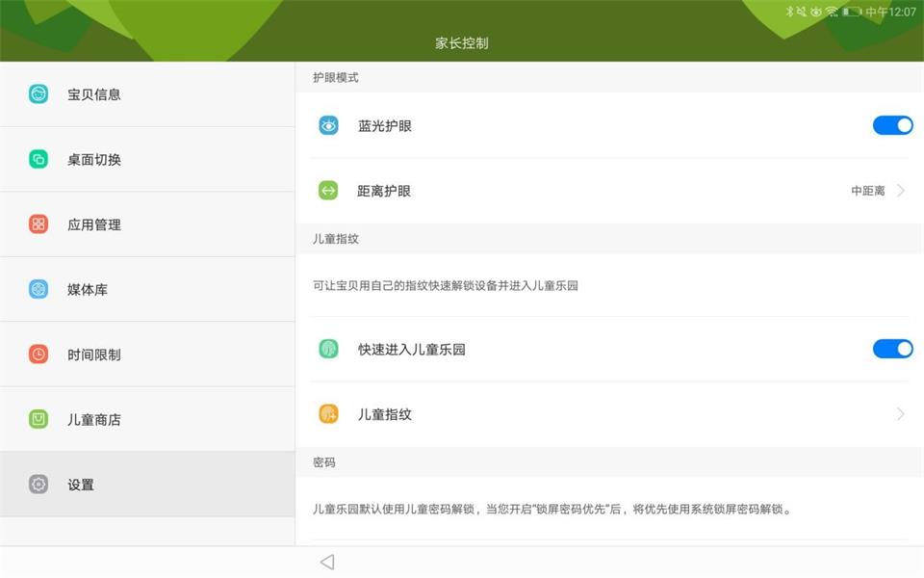The height and width of the screenshot is (578, 924).
Task: Turn off 快速进入儿童乐园 switch
Action: pos(893,349)
